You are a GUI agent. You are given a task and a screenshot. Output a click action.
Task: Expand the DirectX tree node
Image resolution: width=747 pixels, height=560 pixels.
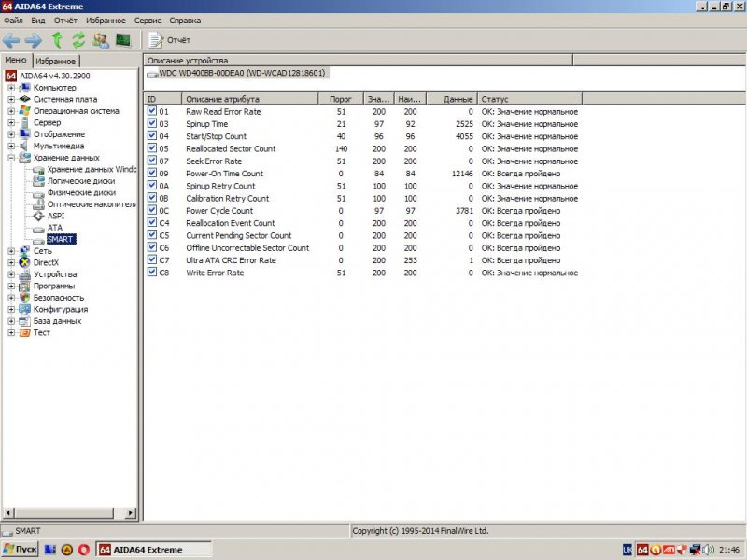[x=11, y=263]
